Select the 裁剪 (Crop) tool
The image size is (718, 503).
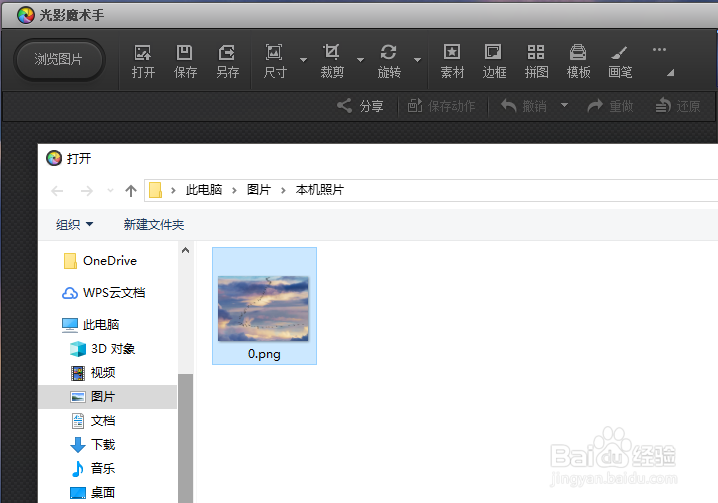pos(332,60)
